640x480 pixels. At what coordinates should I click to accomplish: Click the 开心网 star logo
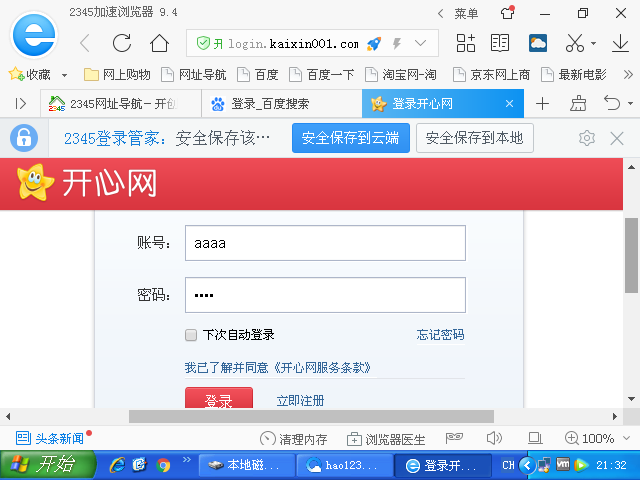tap(35, 182)
